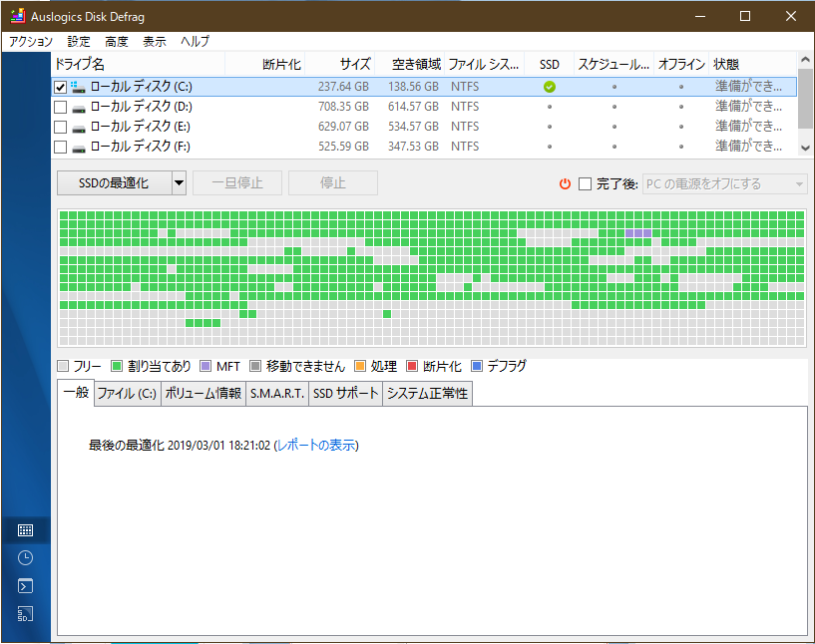Sort by the SSD column header
Viewport: 815px width, 644px height.
pyautogui.click(x=550, y=64)
